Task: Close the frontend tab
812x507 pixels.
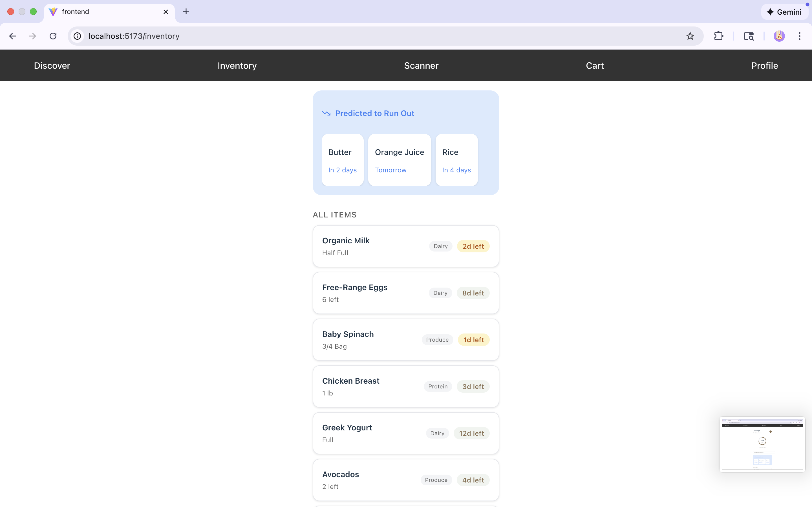Action: coord(166,12)
